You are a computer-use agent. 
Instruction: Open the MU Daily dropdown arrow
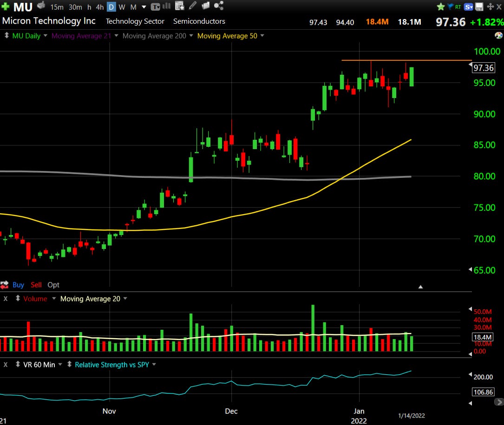click(x=46, y=35)
